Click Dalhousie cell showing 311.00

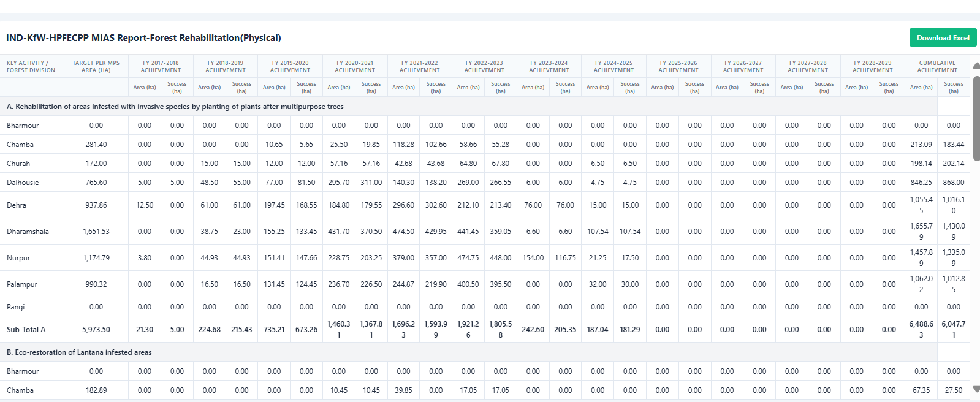371,183
